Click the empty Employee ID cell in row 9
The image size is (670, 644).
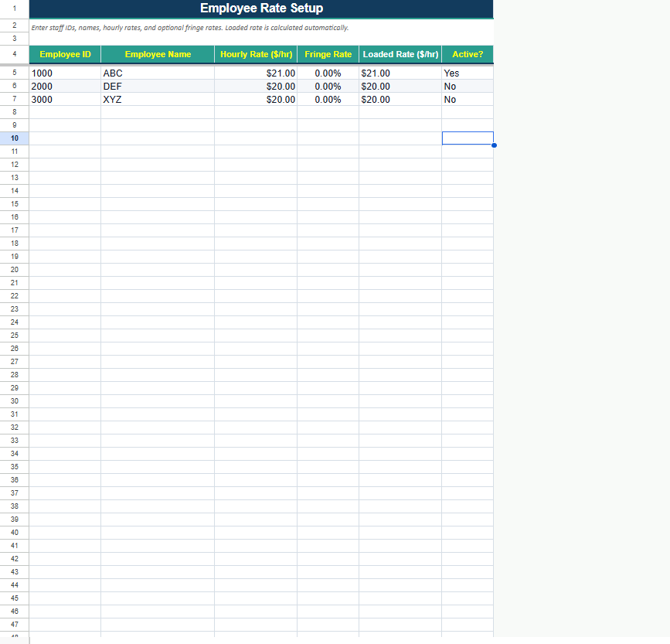click(65, 125)
